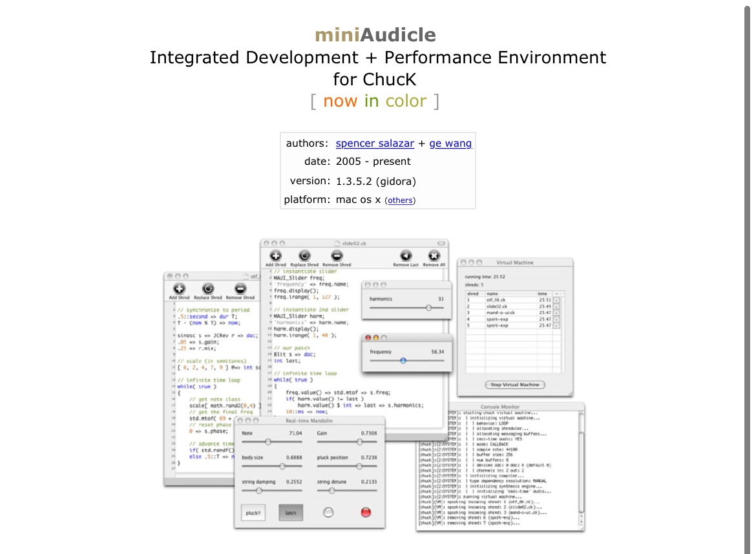Image resolution: width=756 pixels, height=554 pixels.
Task: Click the pluck!! button in Real-time Mandolin
Action: click(253, 513)
